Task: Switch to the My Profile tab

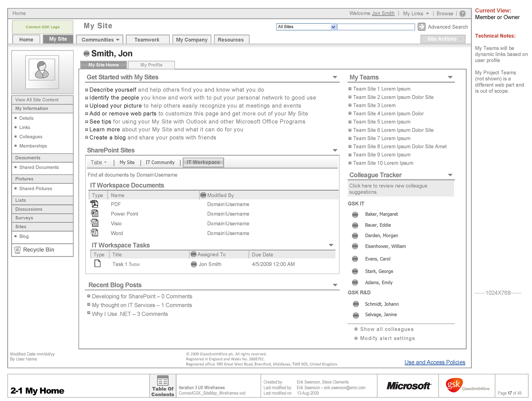Action: coord(151,65)
